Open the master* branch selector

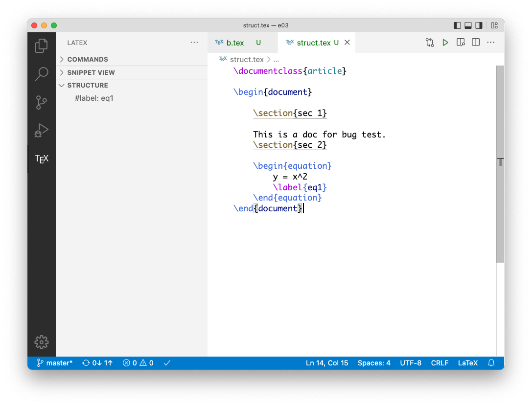tap(55, 363)
